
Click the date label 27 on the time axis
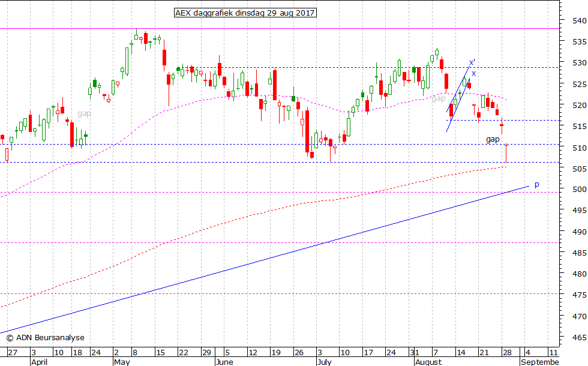[13, 353]
